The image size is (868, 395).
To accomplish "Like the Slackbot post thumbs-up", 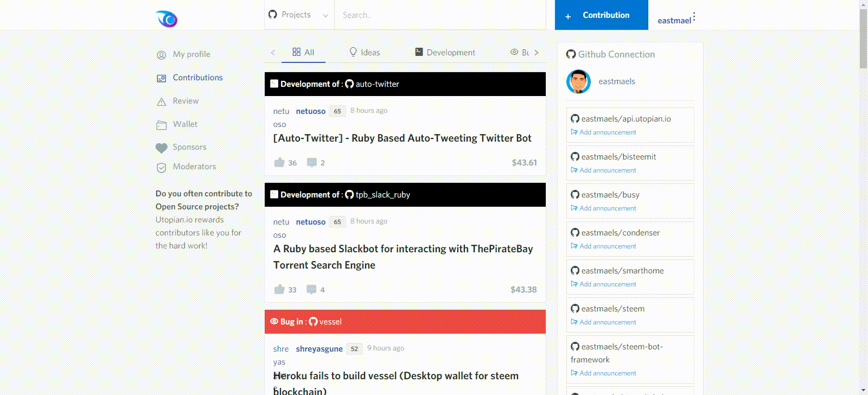I will [279, 289].
